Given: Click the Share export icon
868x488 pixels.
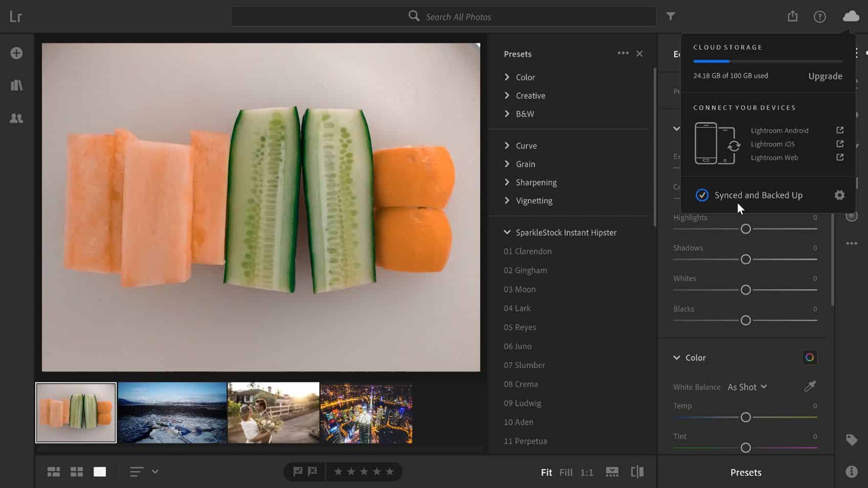Looking at the screenshot, I should pos(792,16).
